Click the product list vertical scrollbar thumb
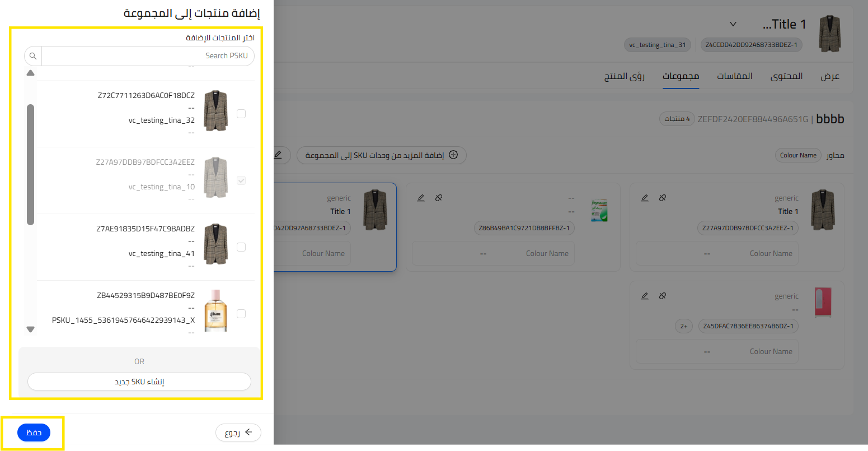Image resolution: width=868 pixels, height=451 pixels. (31, 165)
